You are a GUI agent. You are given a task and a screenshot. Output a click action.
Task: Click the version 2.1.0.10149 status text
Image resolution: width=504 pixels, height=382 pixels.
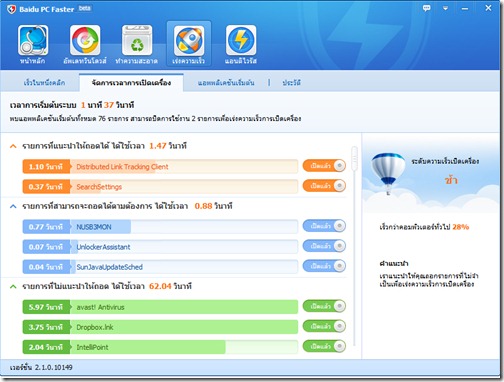[x=41, y=367]
